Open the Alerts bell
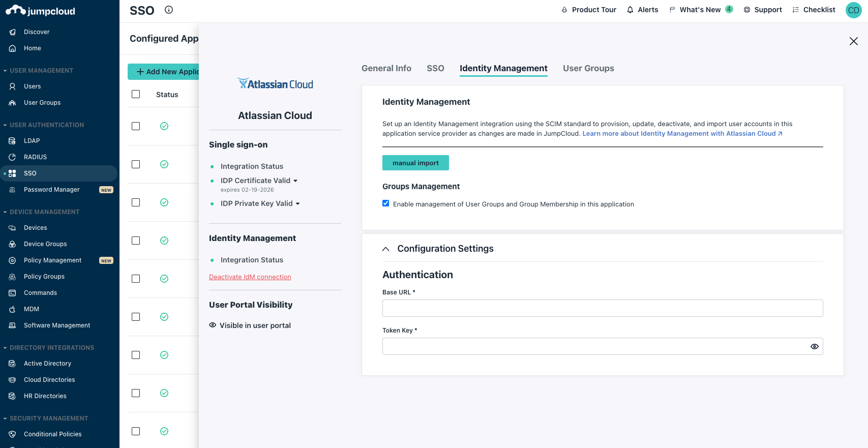This screenshot has height=448, width=868. coord(642,10)
